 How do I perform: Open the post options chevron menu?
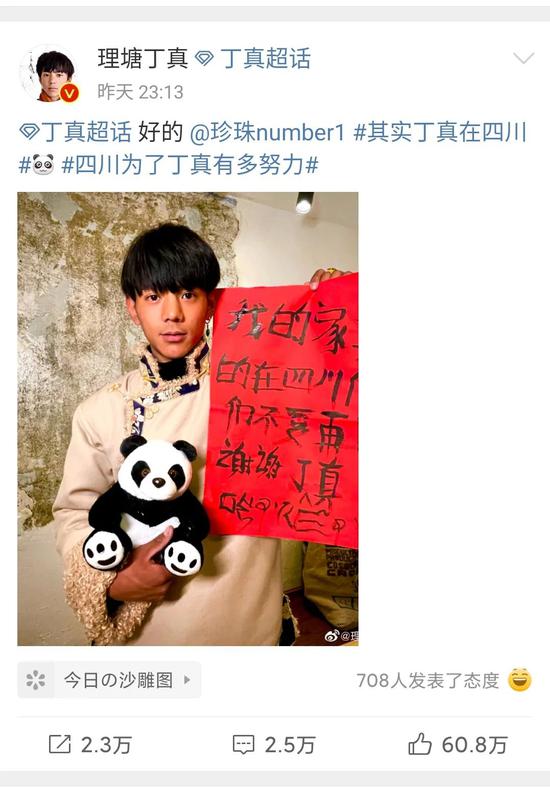pyautogui.click(x=523, y=58)
